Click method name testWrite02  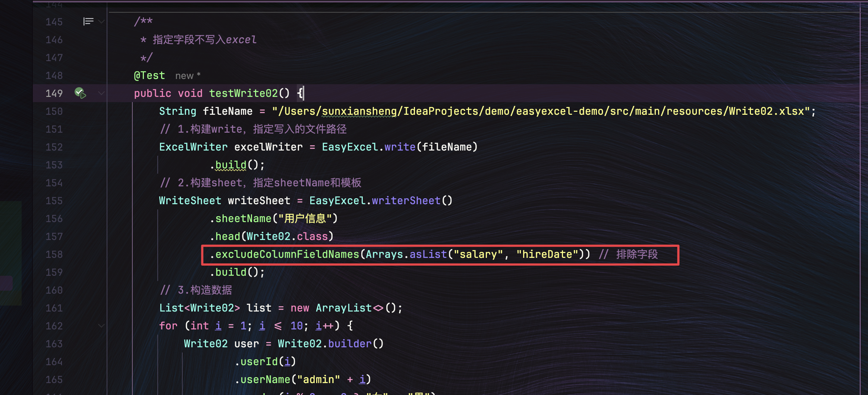(x=243, y=93)
